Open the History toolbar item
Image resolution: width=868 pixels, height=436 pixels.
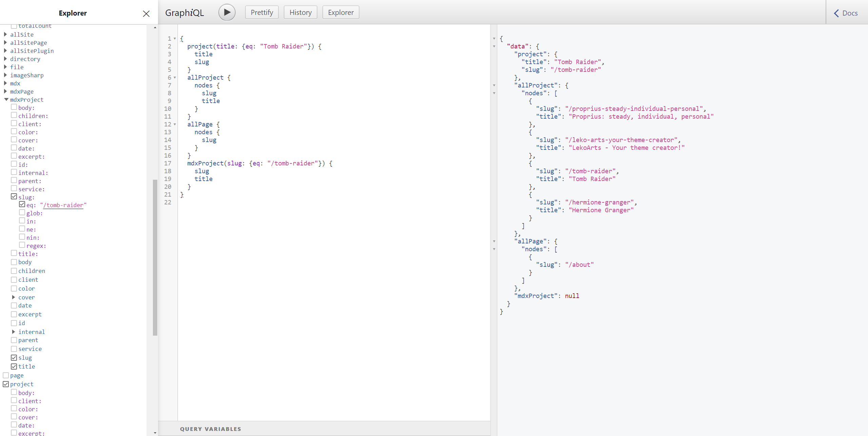tap(300, 13)
